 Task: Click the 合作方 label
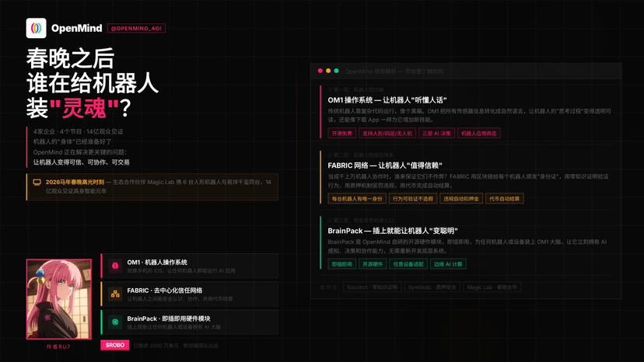point(328,287)
